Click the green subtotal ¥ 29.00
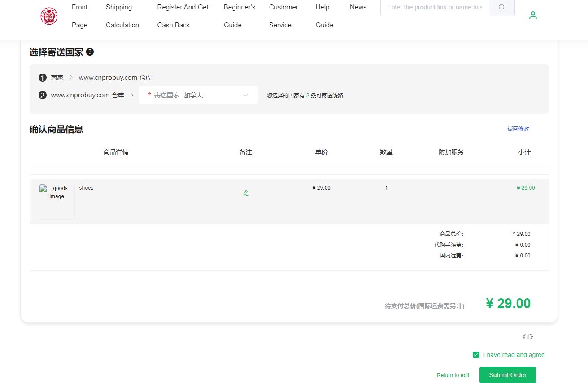 click(x=526, y=188)
